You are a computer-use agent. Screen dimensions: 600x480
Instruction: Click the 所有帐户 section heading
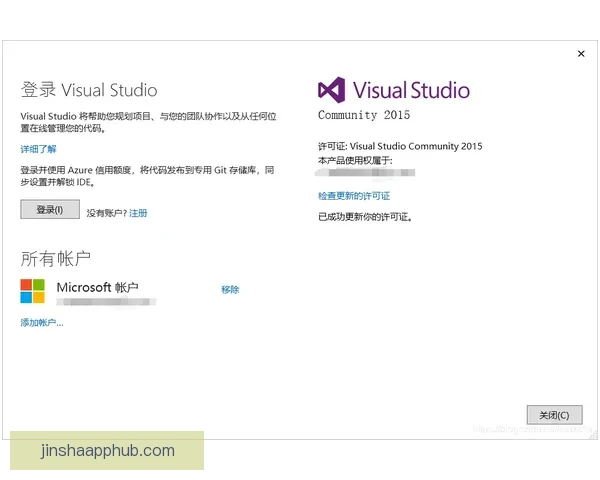tap(56, 259)
